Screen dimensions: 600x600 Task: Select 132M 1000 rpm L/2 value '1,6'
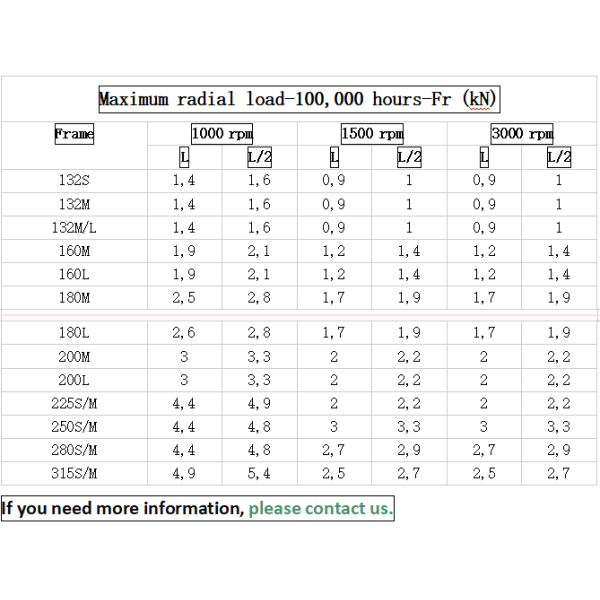[259, 204]
